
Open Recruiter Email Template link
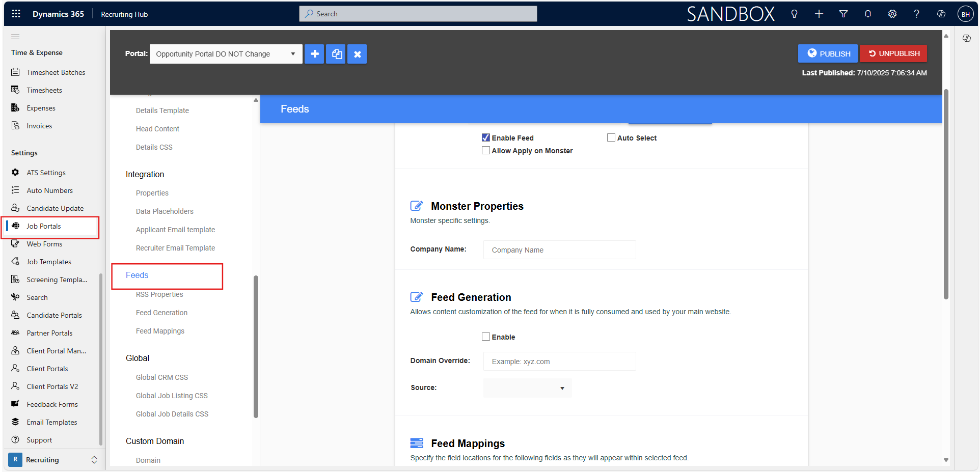175,248
